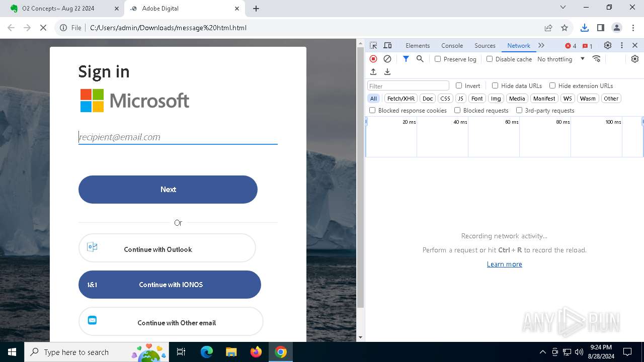Viewport: 644px width, 362px height.
Task: Stop loading the page
Action: (x=43, y=28)
